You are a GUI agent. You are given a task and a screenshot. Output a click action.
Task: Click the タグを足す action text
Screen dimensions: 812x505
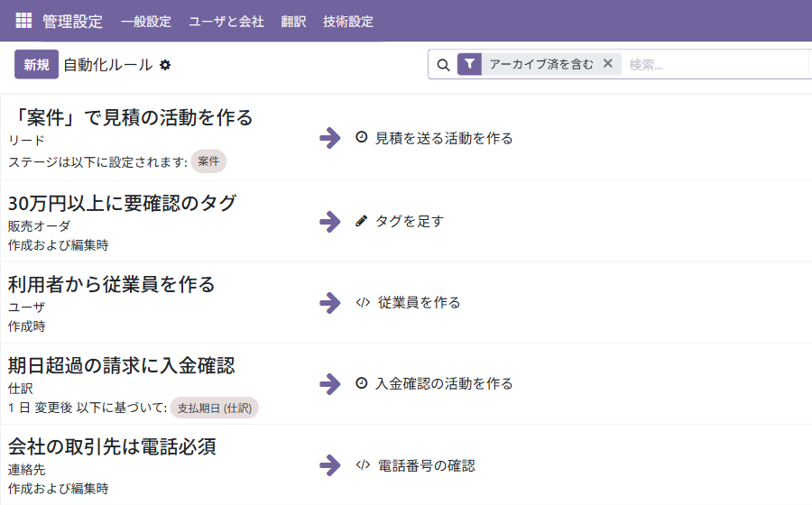click(409, 222)
